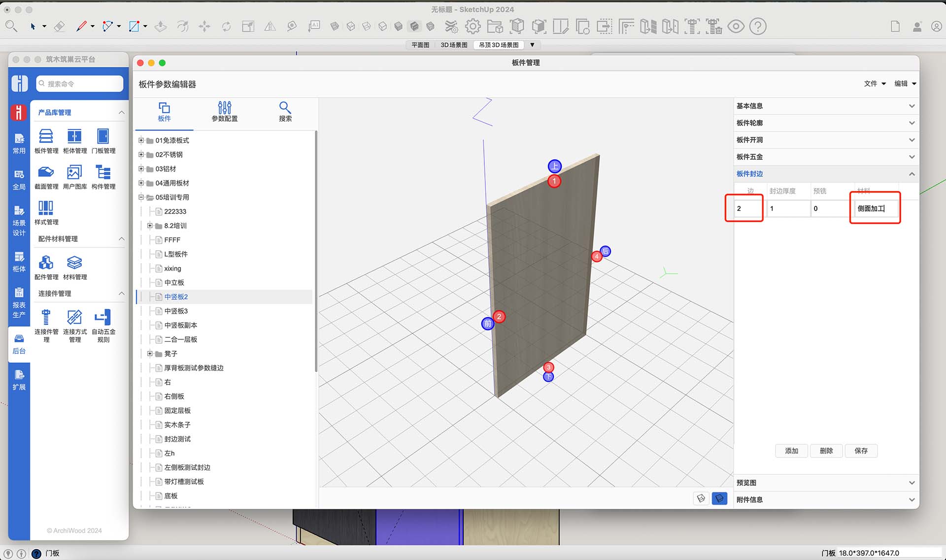
Task: Click the 材料 field showing 侧面加工
Action: pos(876,208)
